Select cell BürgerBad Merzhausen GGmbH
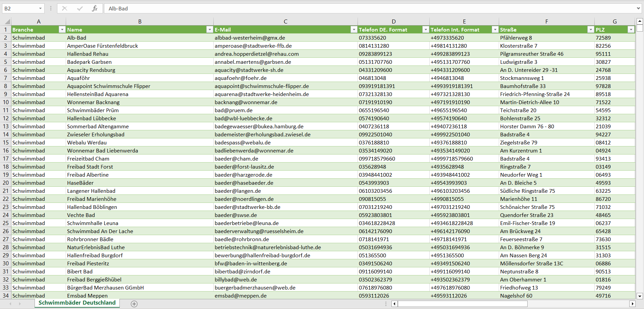 point(140,288)
